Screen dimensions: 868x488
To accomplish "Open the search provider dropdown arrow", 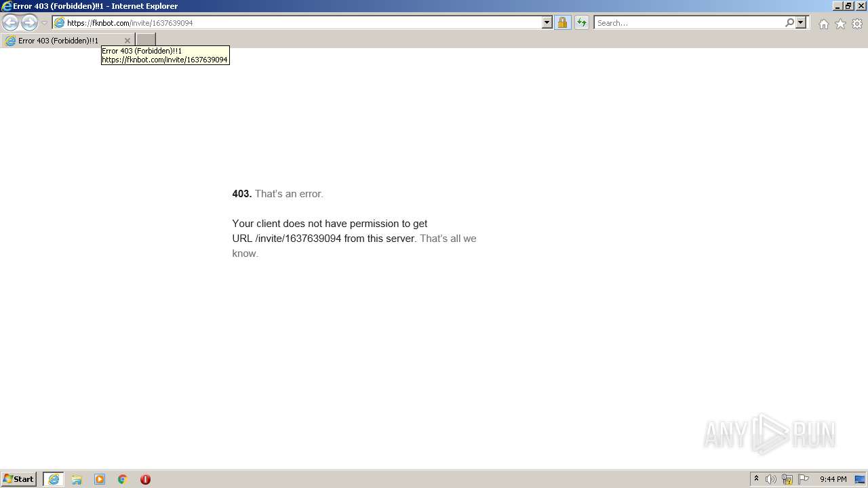I will pyautogui.click(x=801, y=22).
